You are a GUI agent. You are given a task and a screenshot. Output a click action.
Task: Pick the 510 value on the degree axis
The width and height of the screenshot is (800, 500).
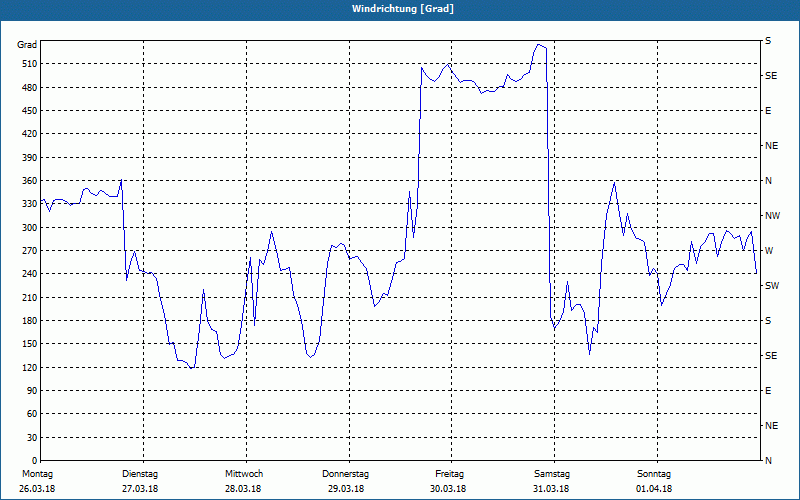[29, 64]
